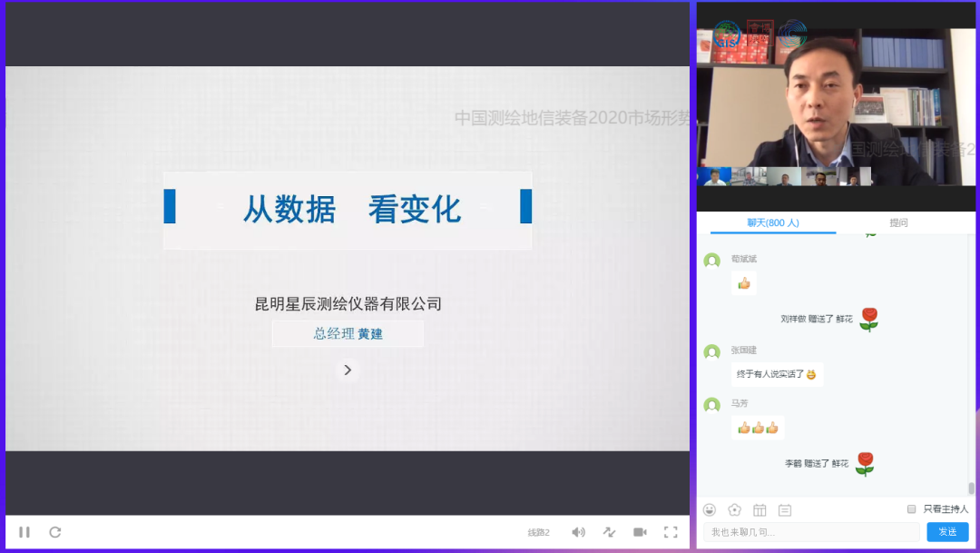Click the next arrow on the slide
The image size is (980, 553).
348,370
